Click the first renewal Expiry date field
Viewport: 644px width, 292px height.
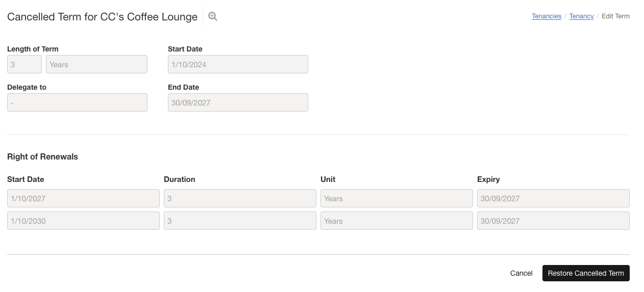coord(553,199)
